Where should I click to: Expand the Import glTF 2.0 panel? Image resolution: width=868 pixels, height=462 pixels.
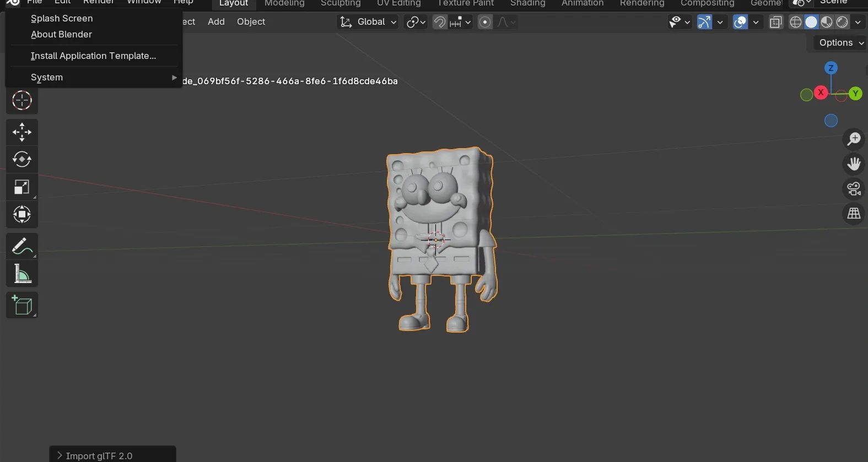click(112, 455)
